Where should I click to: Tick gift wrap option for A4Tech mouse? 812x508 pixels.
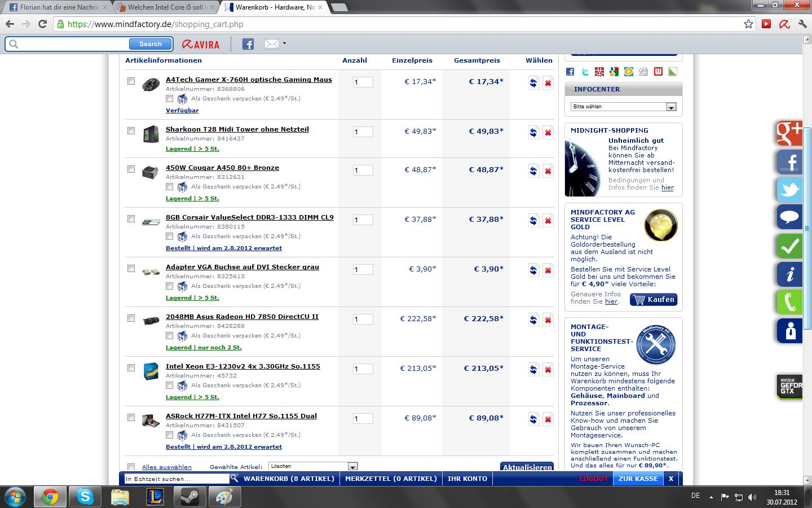169,98
